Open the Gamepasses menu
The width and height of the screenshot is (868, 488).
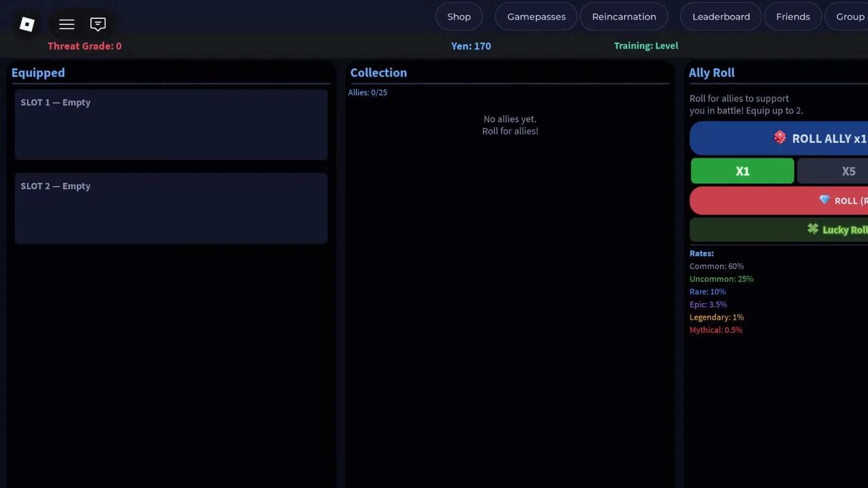pyautogui.click(x=536, y=16)
